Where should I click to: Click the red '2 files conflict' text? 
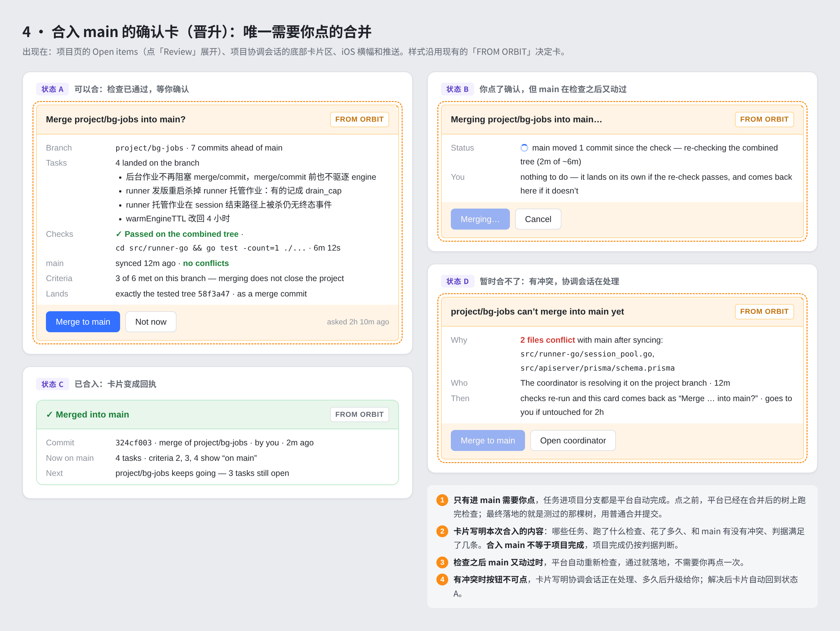coord(547,340)
